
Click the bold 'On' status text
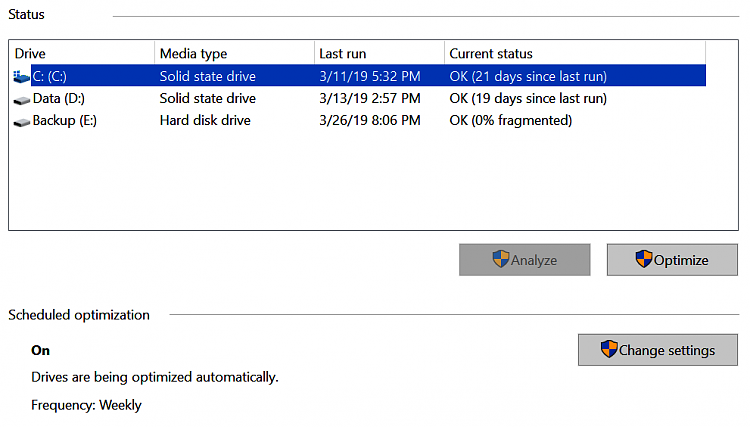(x=40, y=350)
